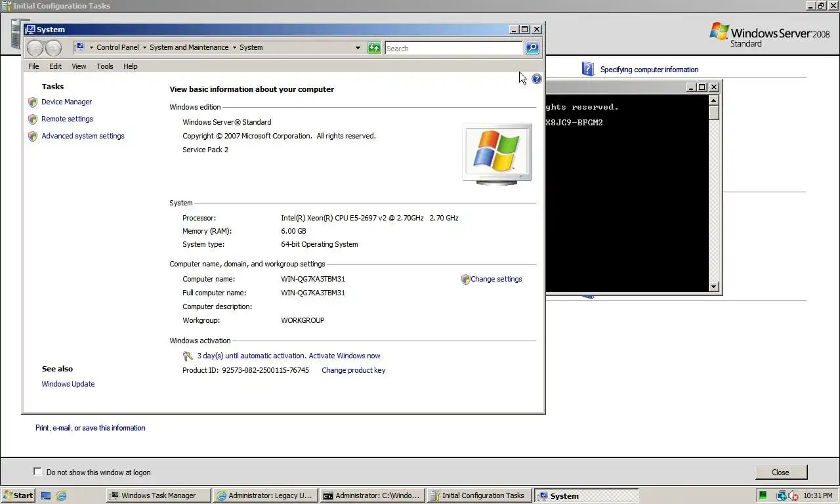Click the System window title bar icon

coord(30,30)
